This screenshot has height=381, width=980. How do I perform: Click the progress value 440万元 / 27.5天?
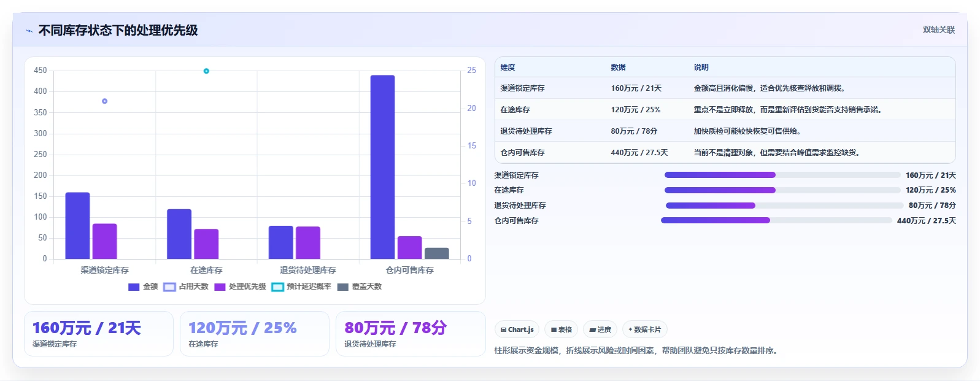point(926,221)
